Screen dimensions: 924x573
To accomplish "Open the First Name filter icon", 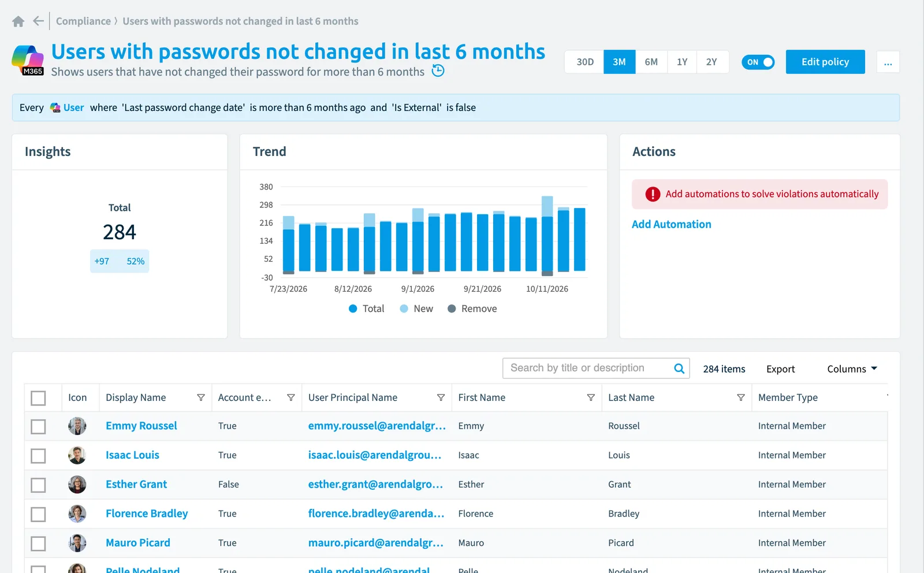I will coord(591,397).
